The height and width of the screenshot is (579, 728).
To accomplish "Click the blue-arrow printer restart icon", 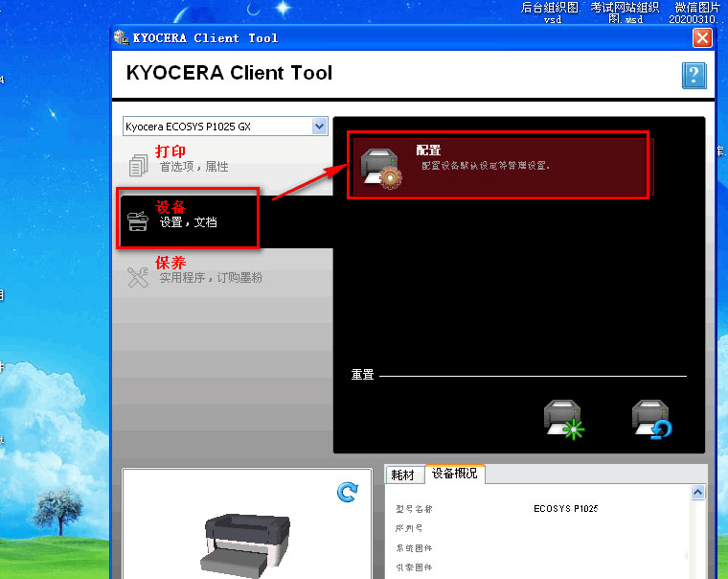I will [652, 419].
